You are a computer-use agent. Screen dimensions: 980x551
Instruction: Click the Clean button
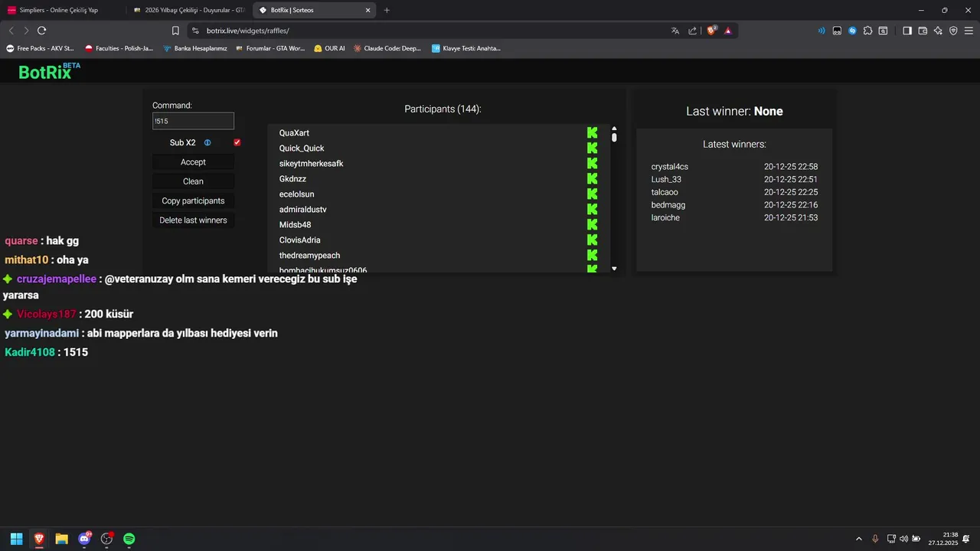193,181
